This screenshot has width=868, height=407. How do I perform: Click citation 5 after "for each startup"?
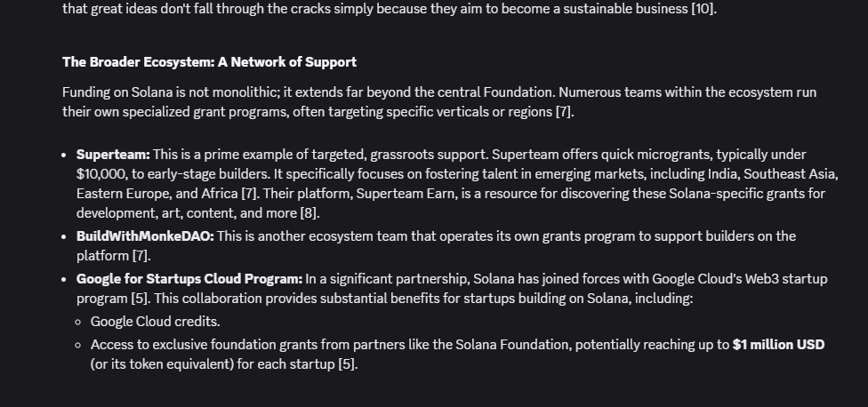coord(347,364)
